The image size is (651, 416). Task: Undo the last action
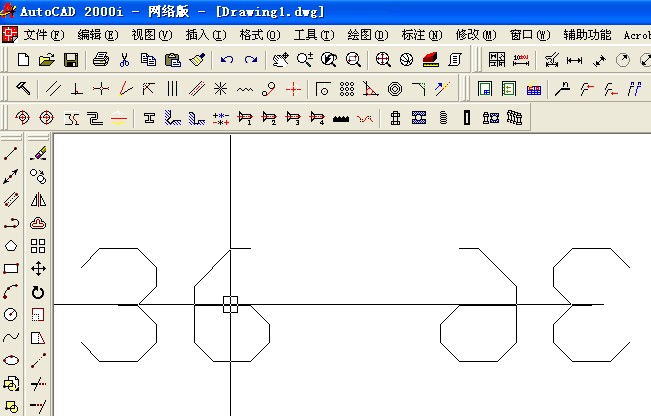click(227, 60)
